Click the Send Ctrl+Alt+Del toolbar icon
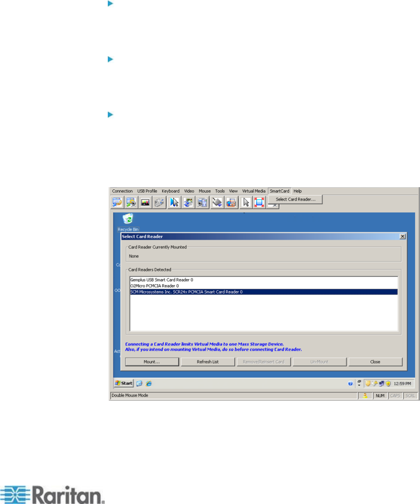The width and height of the screenshot is (420, 504). pyautogui.click(x=231, y=202)
